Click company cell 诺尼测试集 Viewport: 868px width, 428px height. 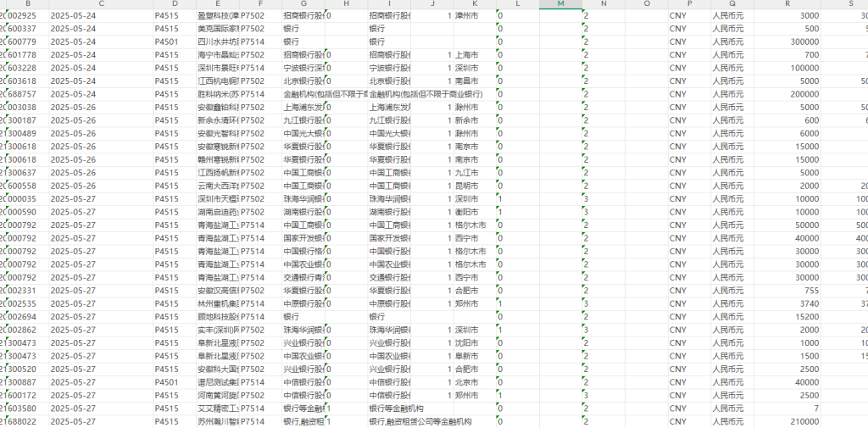218,382
